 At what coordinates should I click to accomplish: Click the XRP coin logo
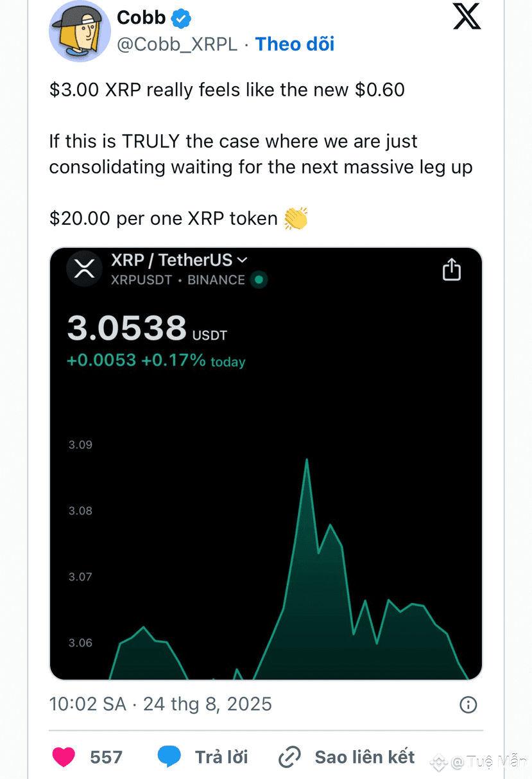click(85, 269)
